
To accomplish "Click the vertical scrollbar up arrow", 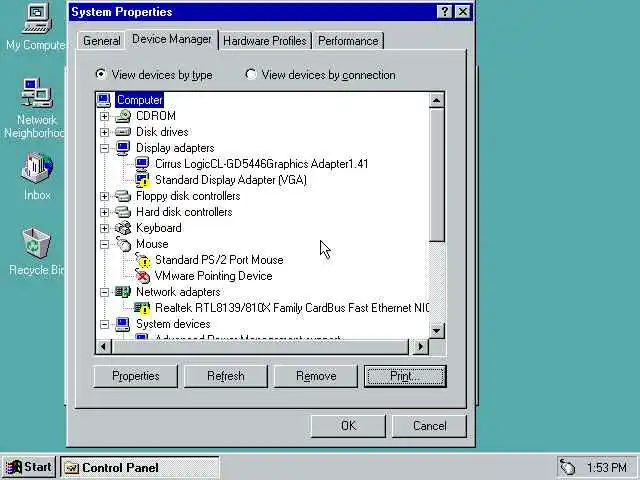I will 437,100.
